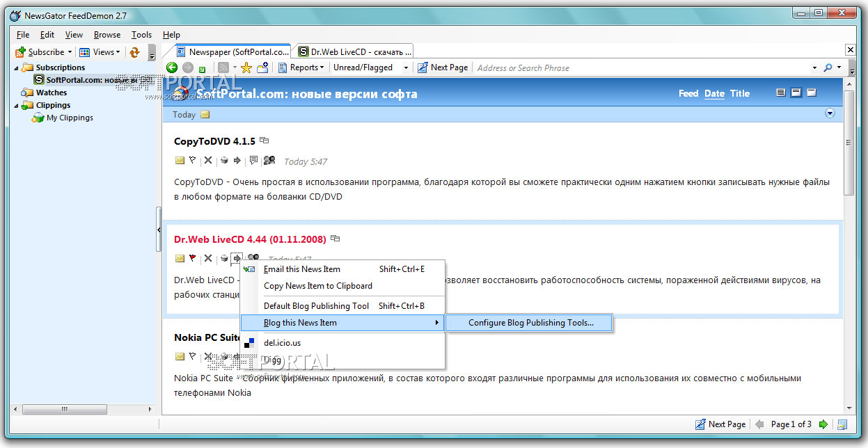Click the yellow star favorites icon
The width and height of the screenshot is (868, 448).
tap(246, 67)
